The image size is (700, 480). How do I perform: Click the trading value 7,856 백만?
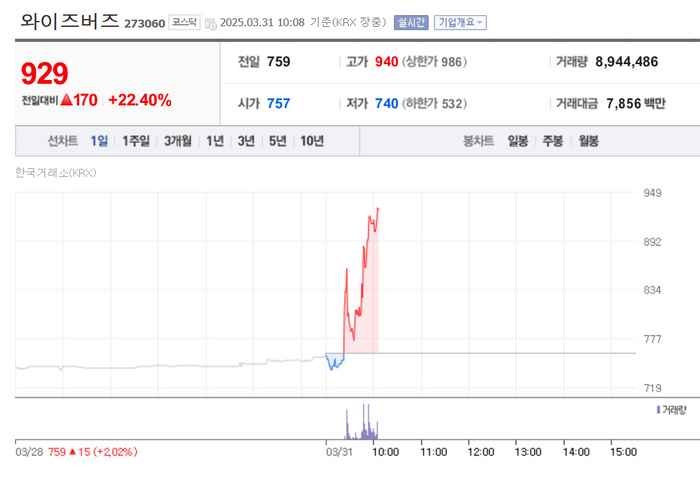(636, 104)
